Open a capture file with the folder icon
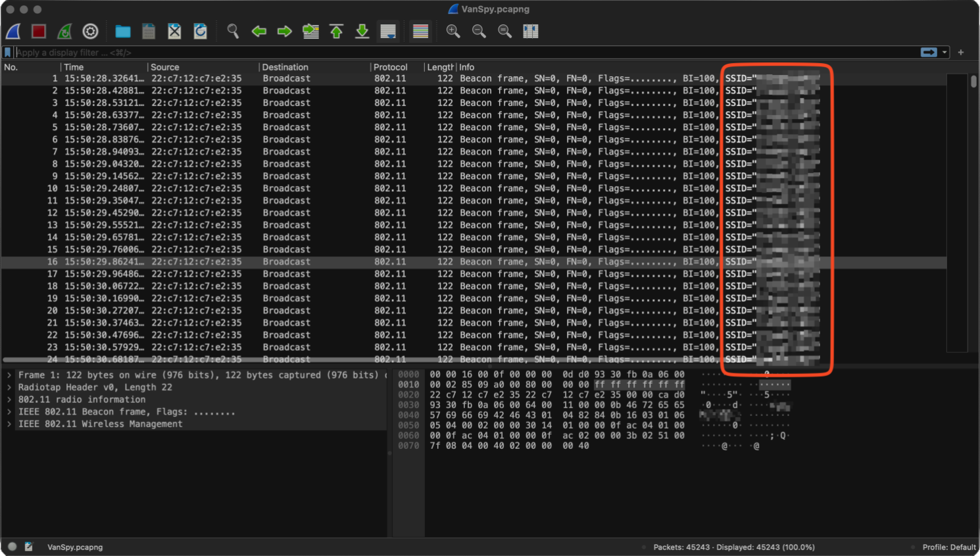The width and height of the screenshot is (980, 556). point(123,31)
